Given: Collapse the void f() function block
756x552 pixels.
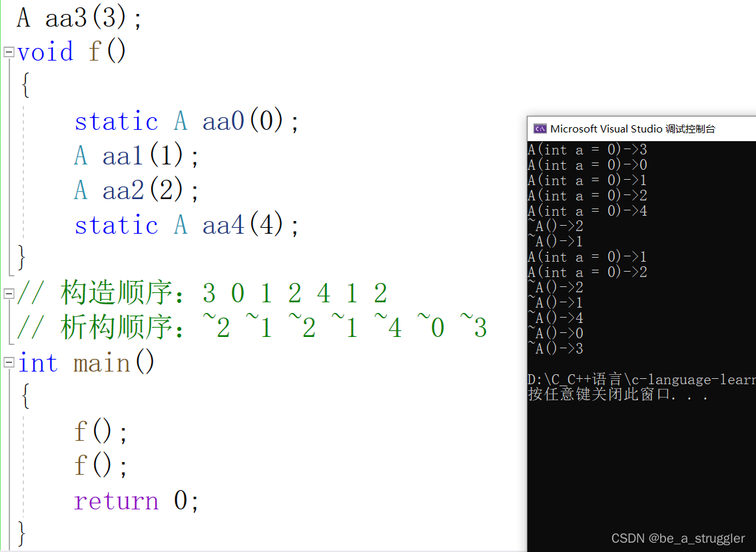Looking at the screenshot, I should click(x=9, y=51).
